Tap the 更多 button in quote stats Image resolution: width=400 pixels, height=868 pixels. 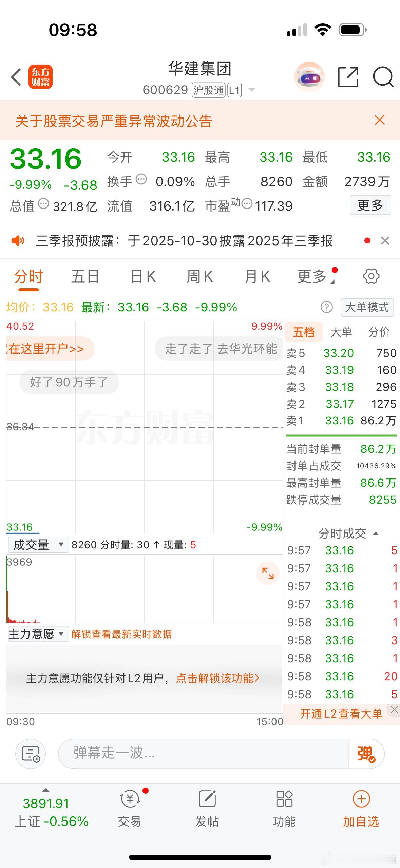coord(370,205)
